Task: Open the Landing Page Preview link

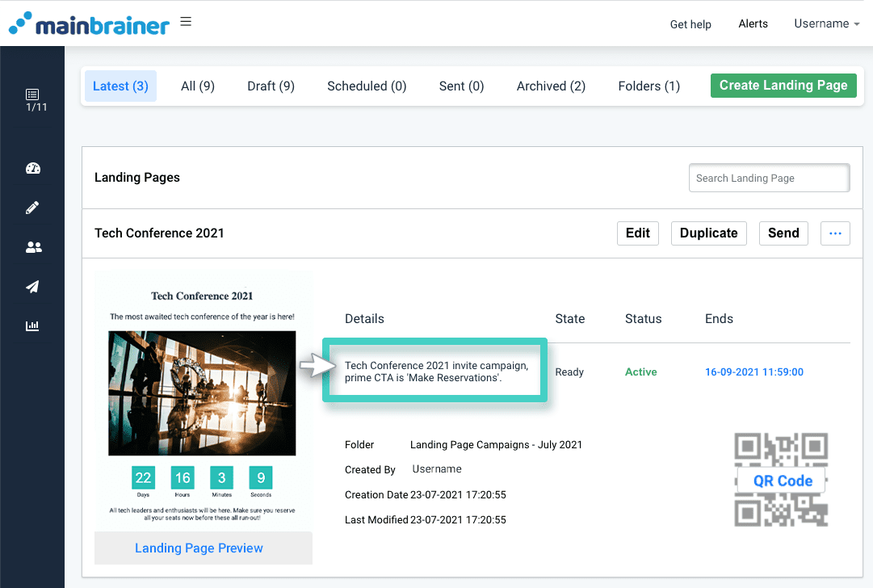Action: coord(199,548)
